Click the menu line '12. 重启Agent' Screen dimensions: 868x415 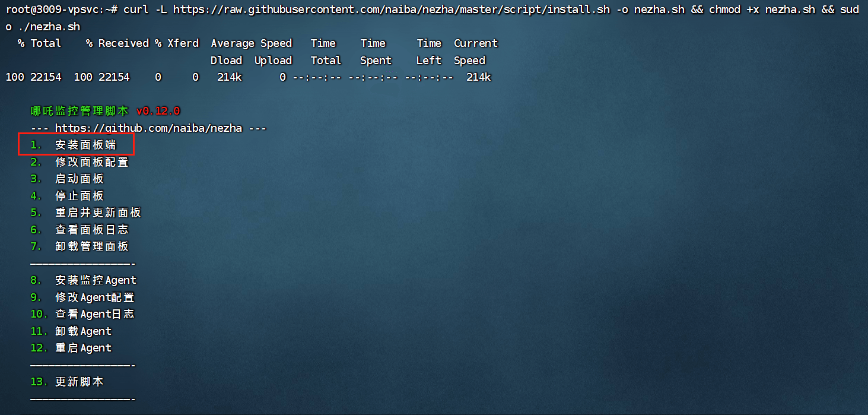point(71,348)
